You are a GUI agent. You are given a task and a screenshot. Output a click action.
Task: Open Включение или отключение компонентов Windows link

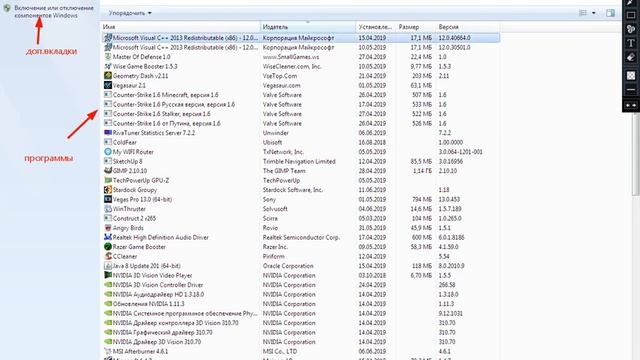pos(54,11)
